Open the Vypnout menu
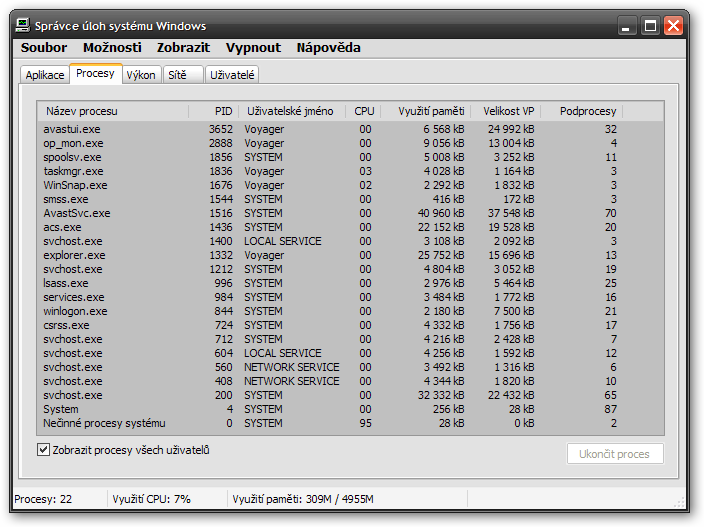The height and width of the screenshot is (527, 704). click(253, 48)
